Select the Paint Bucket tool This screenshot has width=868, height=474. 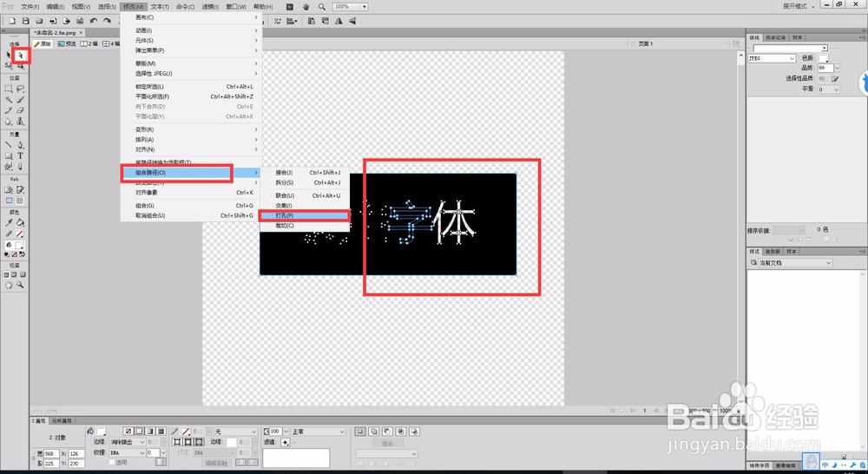click(21, 222)
